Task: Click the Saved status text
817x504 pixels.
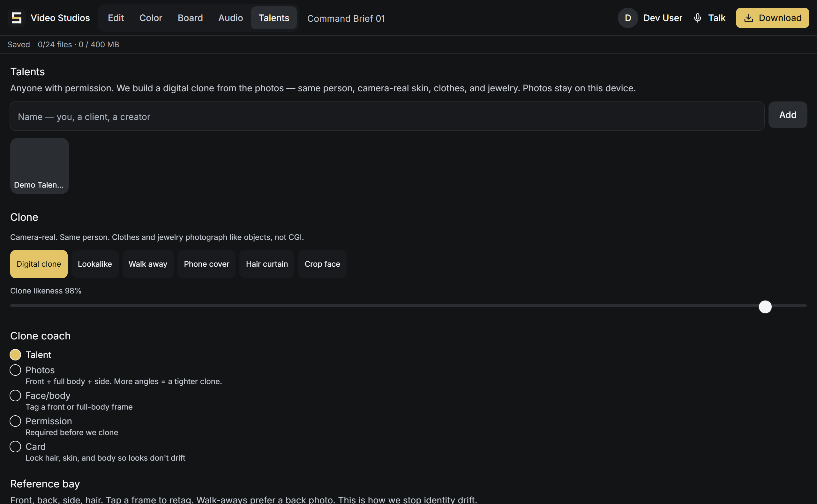Action: 19,44
